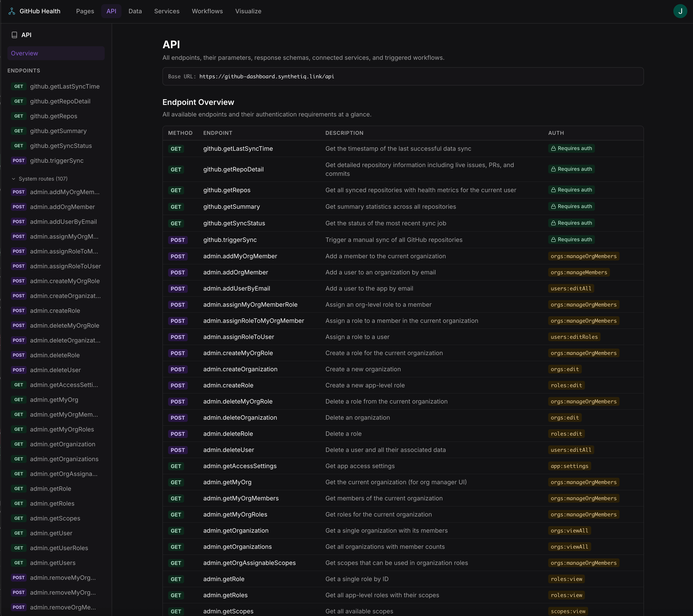The image size is (693, 616).
Task: Open admin.getOrganizations in the sidebar
Action: (x=56, y=459)
